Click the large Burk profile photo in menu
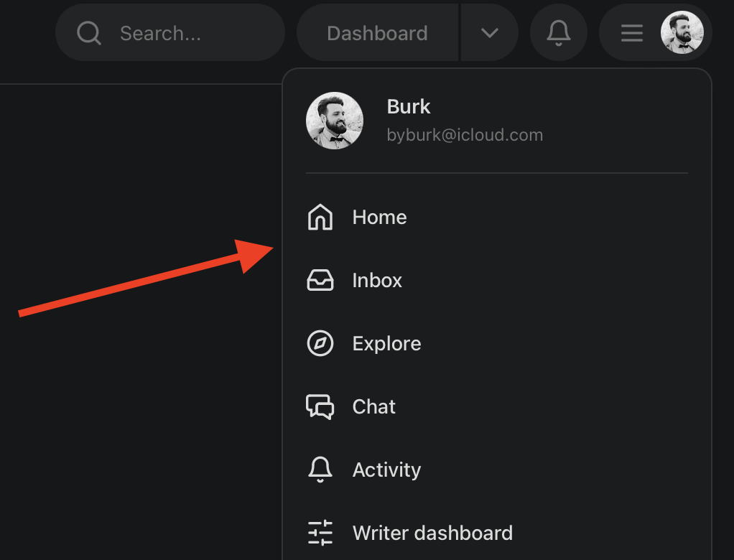Viewport: 734px width, 560px height. coord(335,121)
